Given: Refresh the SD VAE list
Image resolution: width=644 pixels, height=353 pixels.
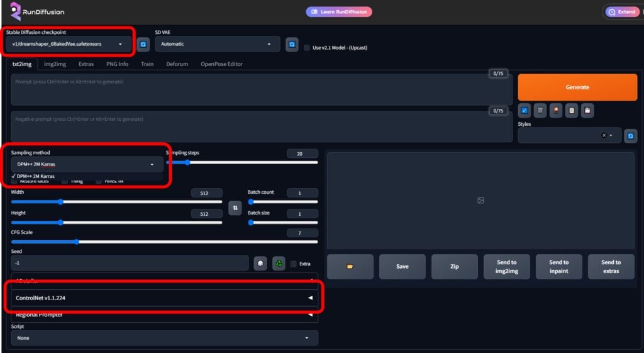Looking at the screenshot, I should 292,44.
